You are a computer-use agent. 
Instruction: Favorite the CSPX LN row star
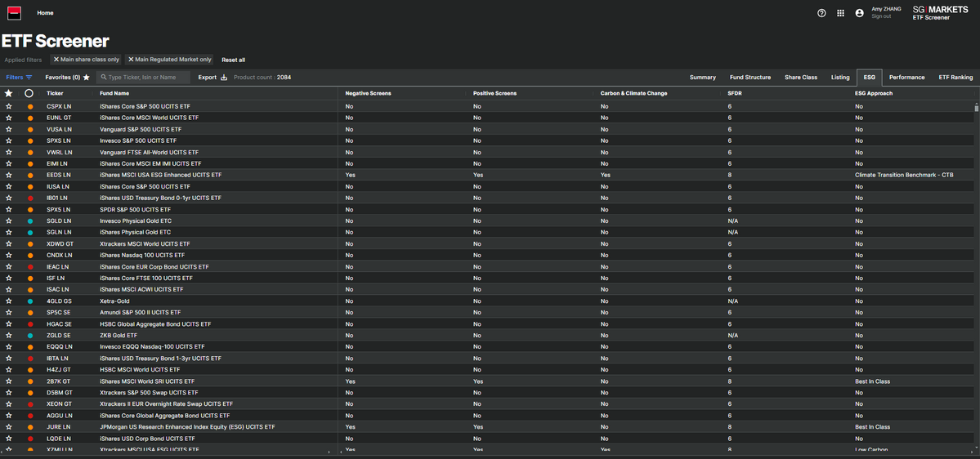9,106
